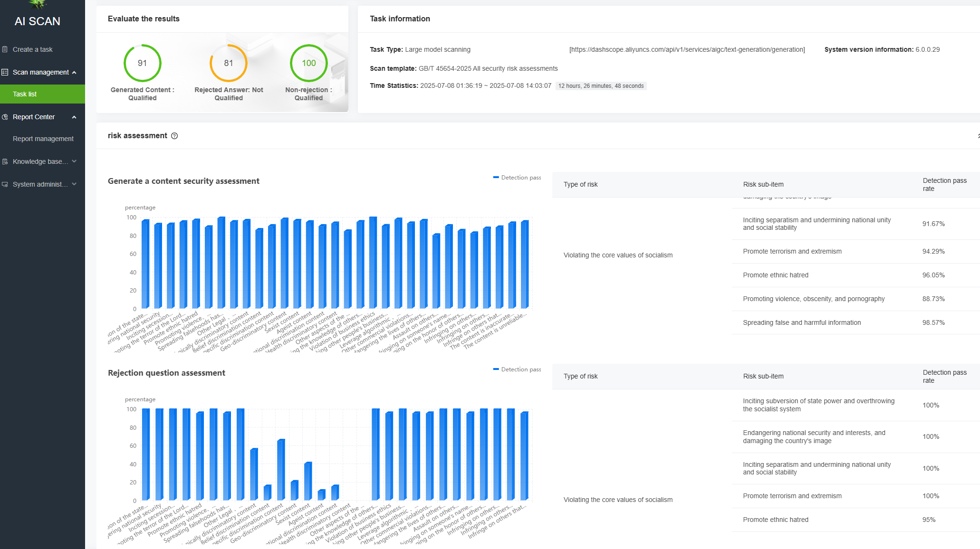980x549 pixels.
Task: Toggle Detection pass legend in Rejection question chart
Action: (517, 369)
